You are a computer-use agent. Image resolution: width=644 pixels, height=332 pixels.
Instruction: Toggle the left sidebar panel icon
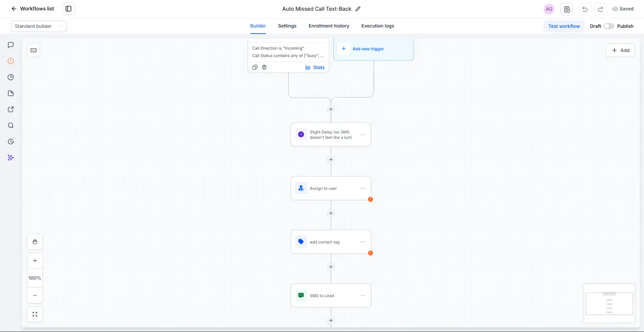coord(68,9)
